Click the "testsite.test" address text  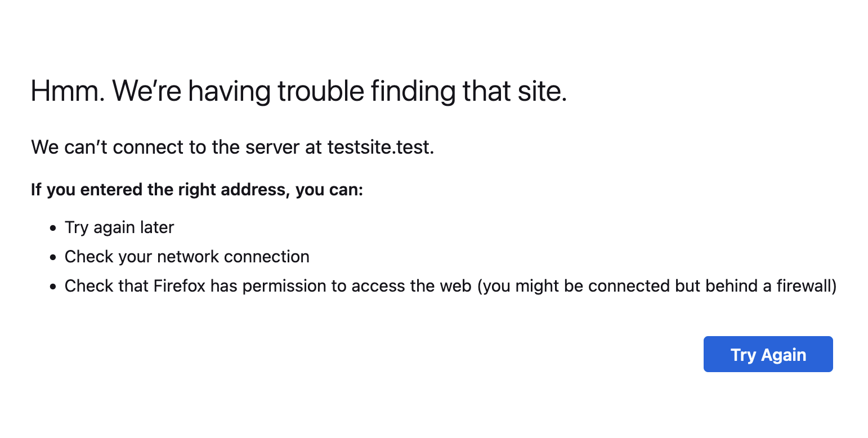380,148
